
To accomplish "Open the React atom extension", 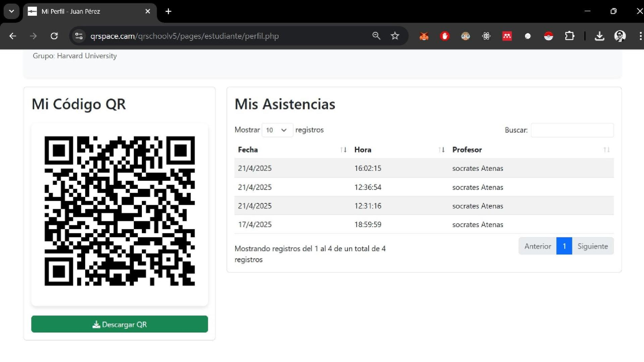I will [486, 36].
